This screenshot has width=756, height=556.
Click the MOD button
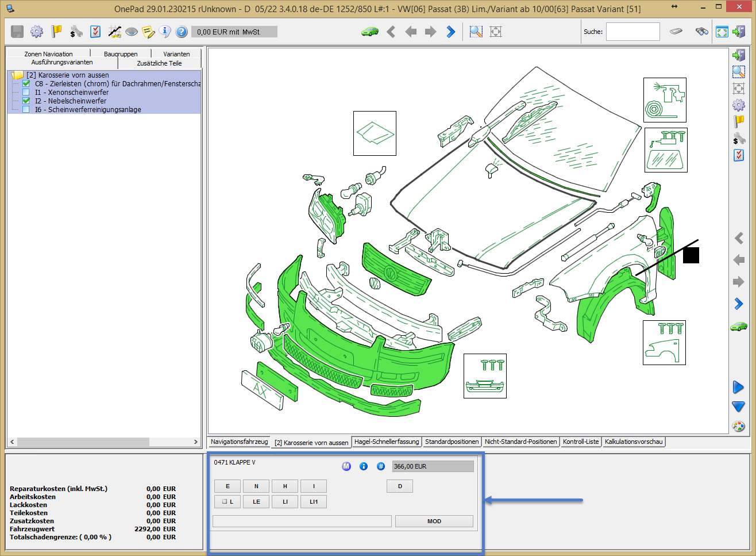tap(434, 521)
